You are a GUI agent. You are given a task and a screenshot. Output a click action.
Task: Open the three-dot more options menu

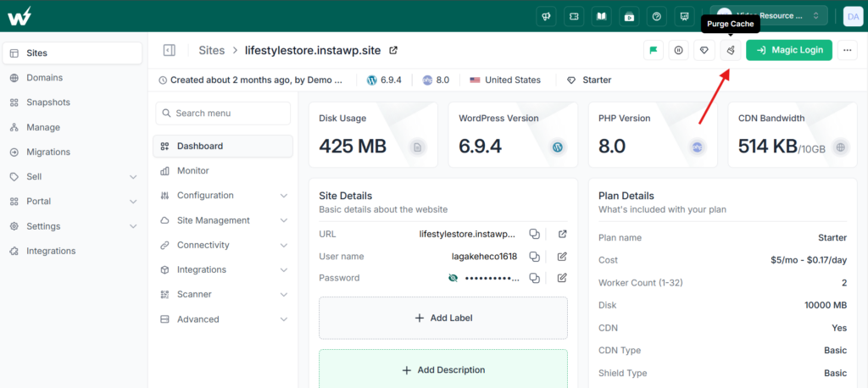(847, 50)
